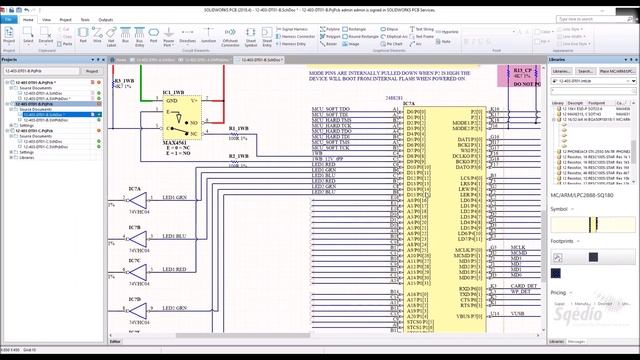The height and width of the screenshot is (360, 640).
Task: Choose the Text String tool
Action: pyautogui.click(x=422, y=29)
